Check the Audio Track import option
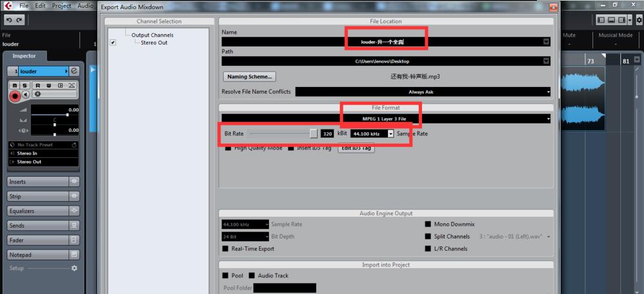Screen dimensions: 644x294 (252, 275)
